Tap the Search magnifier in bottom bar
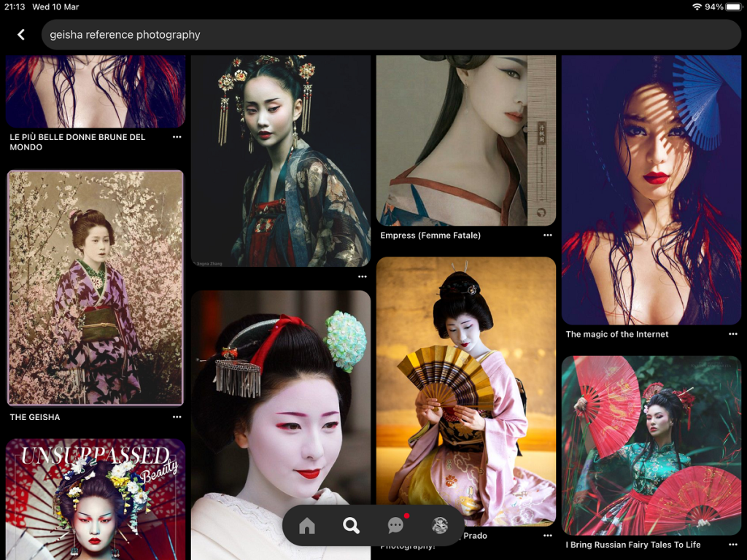The image size is (747, 560). pyautogui.click(x=351, y=526)
